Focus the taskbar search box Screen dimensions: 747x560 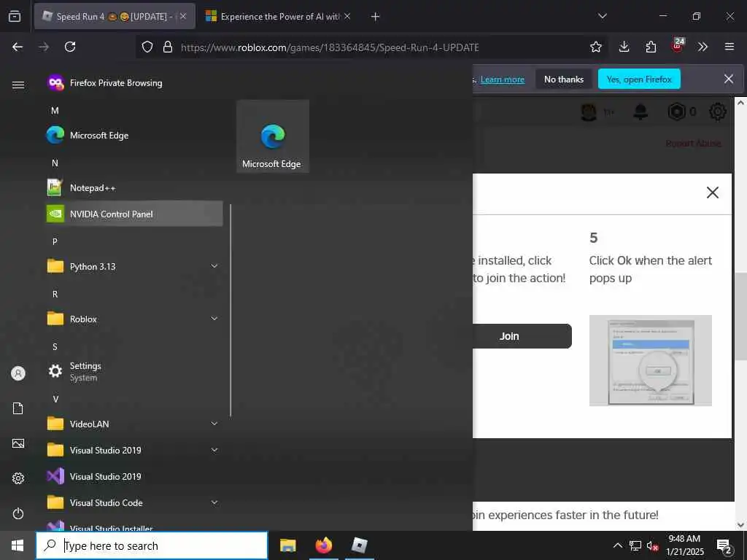coord(152,545)
